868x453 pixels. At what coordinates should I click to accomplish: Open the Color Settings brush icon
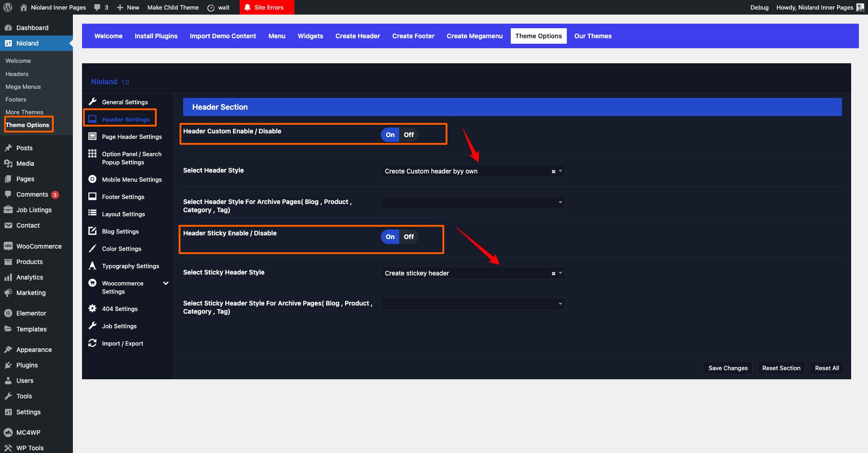(x=92, y=248)
